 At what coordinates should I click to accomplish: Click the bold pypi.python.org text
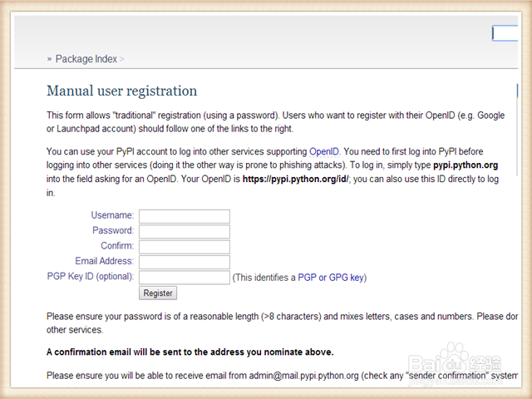tap(465, 165)
